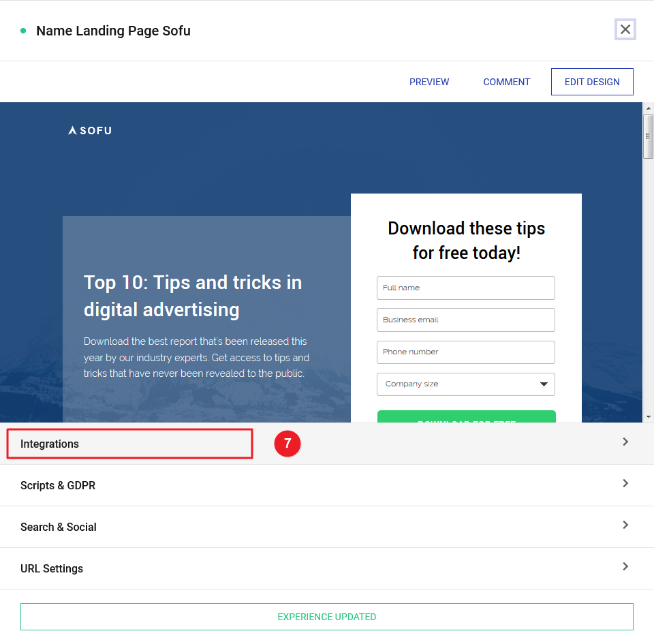Open the COMMENT link

(506, 82)
